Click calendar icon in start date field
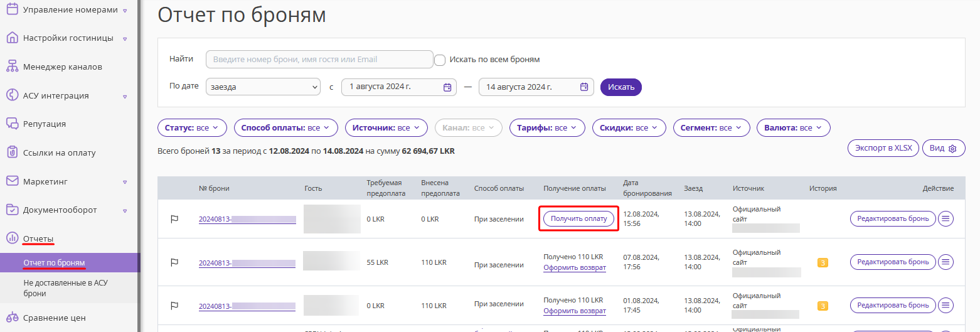Screen dimensions: 980x332 (447, 87)
